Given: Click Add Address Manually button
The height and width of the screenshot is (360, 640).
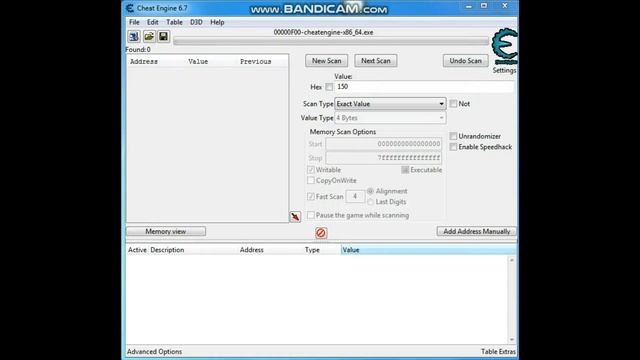Looking at the screenshot, I should [476, 231].
